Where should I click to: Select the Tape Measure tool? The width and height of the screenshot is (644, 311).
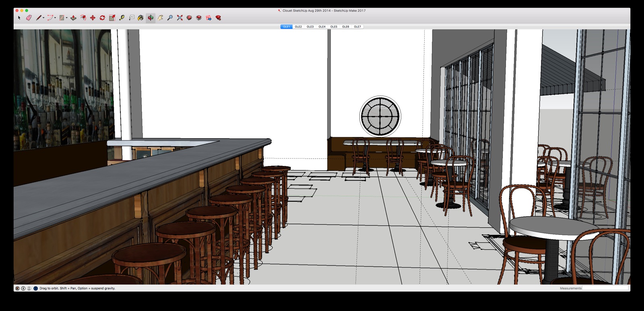click(x=122, y=18)
